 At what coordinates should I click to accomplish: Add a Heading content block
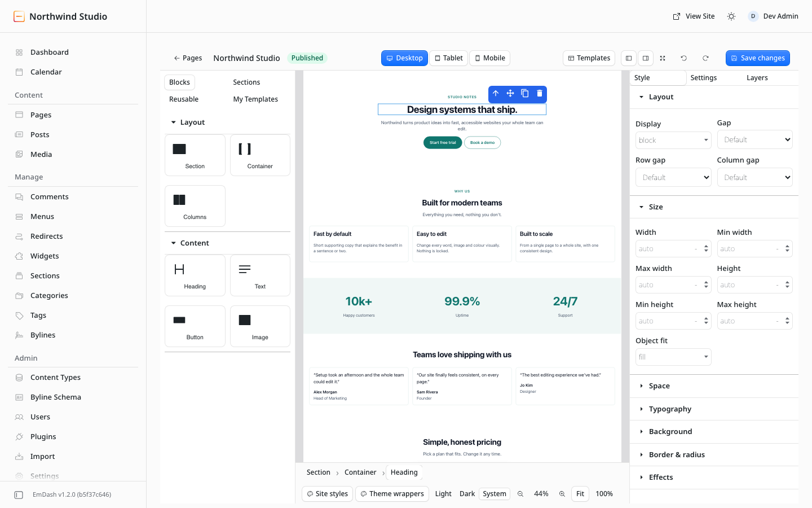click(195, 275)
